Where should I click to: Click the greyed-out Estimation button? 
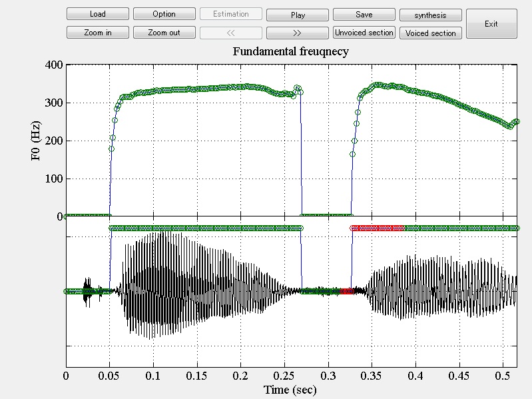[x=231, y=14]
